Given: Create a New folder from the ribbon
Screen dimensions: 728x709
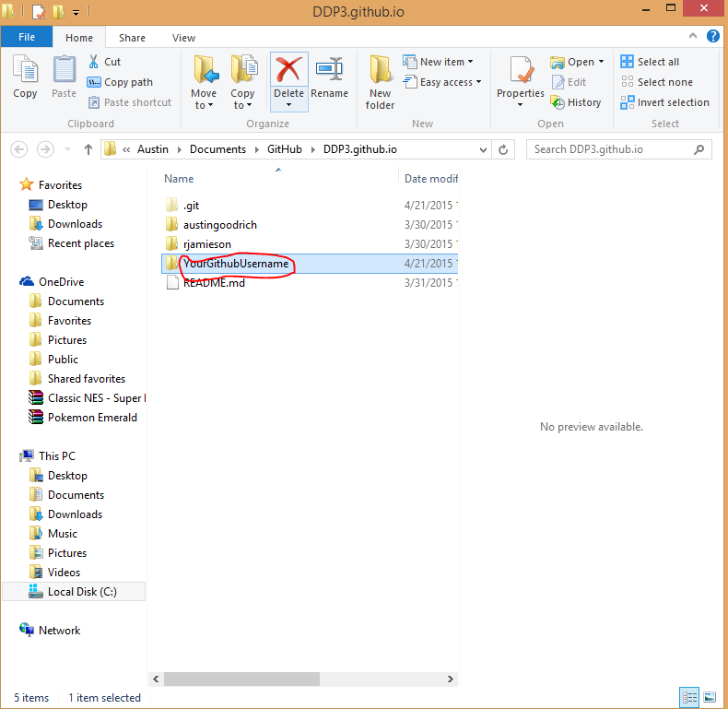Looking at the screenshot, I should point(380,81).
